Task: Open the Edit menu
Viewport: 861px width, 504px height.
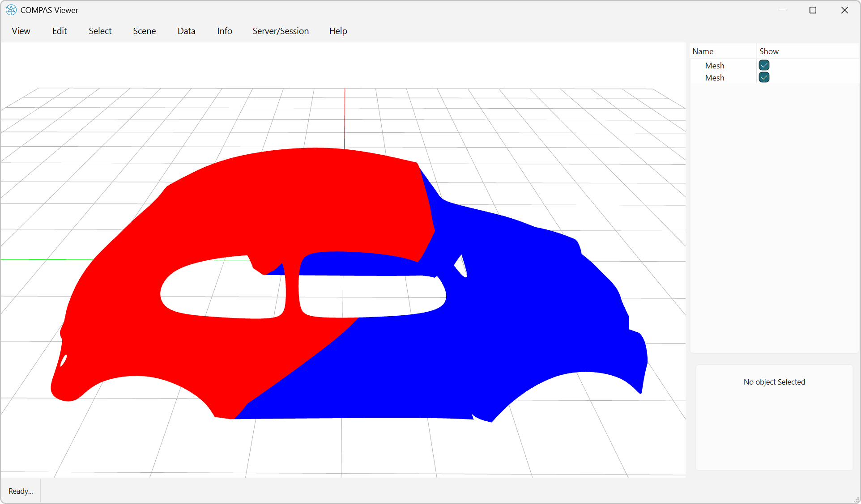Action: click(59, 31)
